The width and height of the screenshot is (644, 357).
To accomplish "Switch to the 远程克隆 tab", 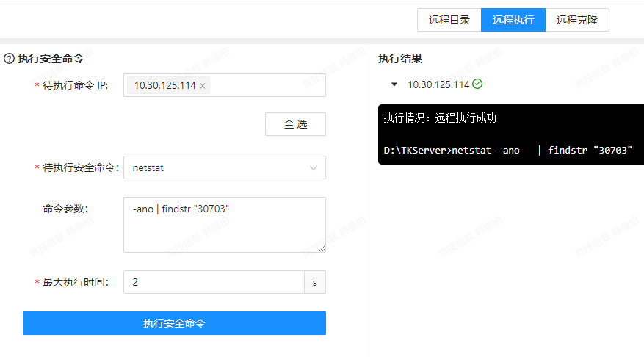I will [x=577, y=20].
